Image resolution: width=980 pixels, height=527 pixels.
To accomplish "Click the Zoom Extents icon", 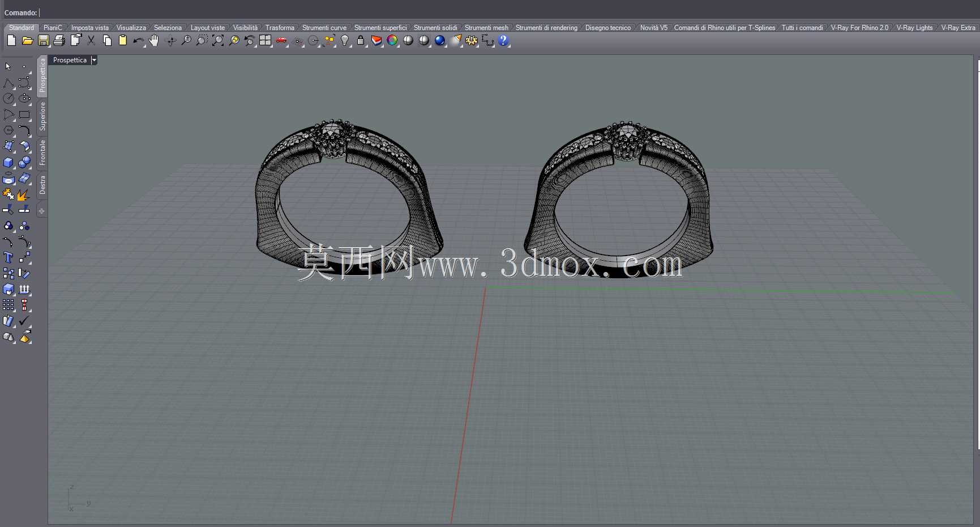I will pos(217,40).
